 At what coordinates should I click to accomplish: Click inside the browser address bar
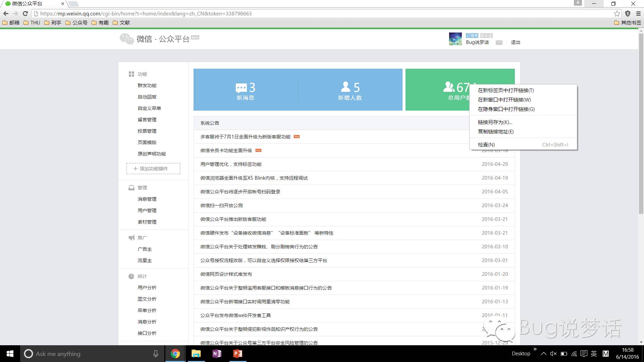point(201,14)
